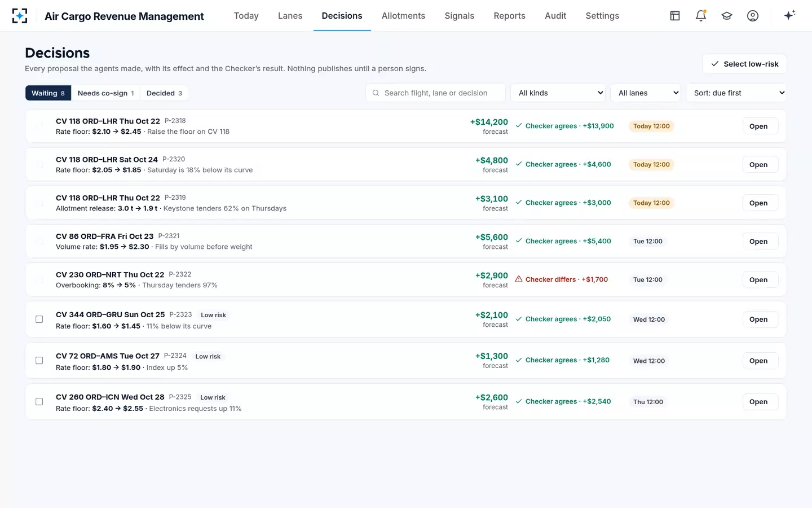Open notifications bell
Viewport: 812px width, 508px height.
pyautogui.click(x=701, y=16)
